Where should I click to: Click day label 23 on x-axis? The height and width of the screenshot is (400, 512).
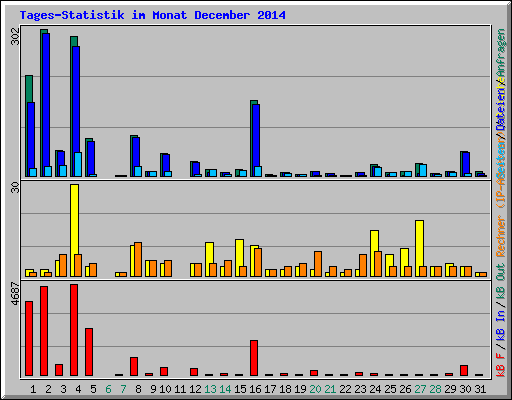360,389
